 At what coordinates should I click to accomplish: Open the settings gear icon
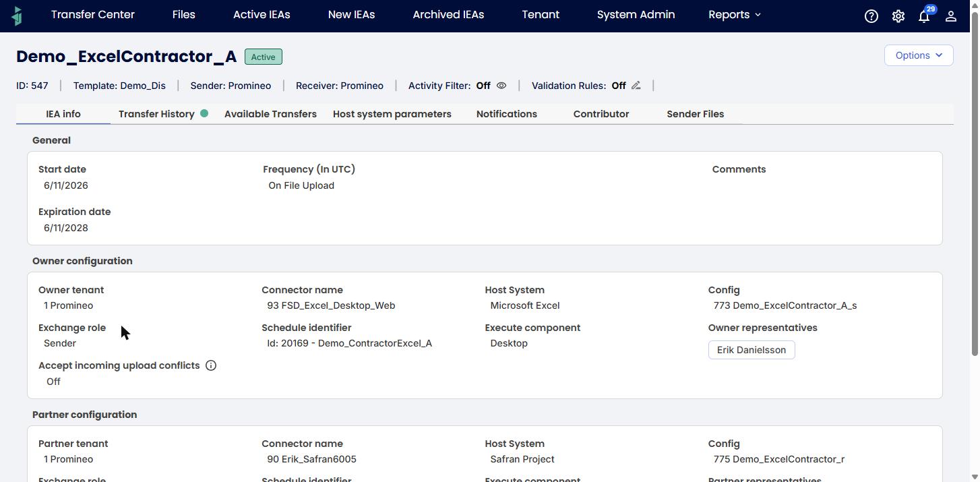pyautogui.click(x=898, y=16)
